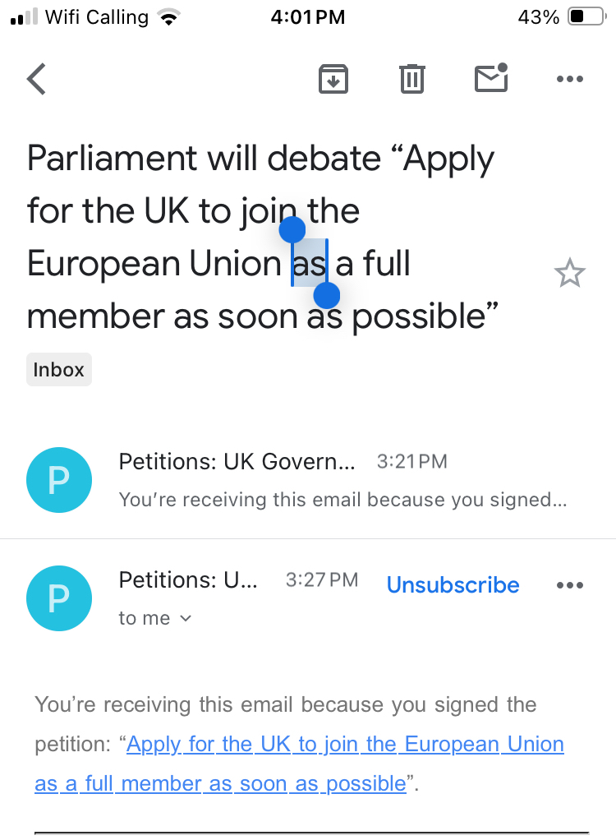
Task: Tap the Inbox label chip
Action: (x=58, y=370)
